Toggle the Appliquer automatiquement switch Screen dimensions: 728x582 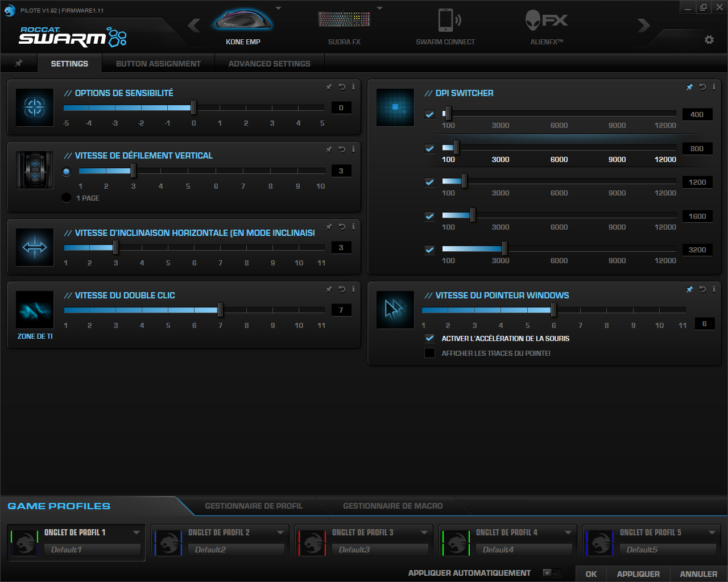551,573
